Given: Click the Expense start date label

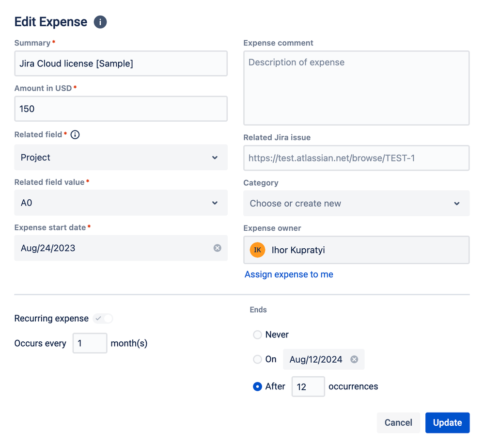Looking at the screenshot, I should tap(50, 227).
